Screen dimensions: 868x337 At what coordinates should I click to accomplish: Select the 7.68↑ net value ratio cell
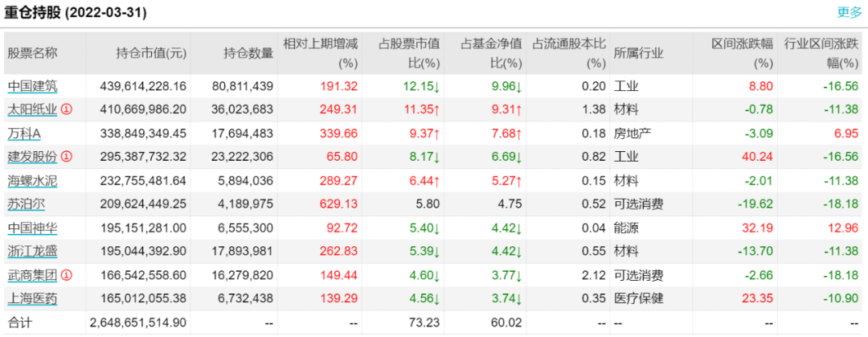507,134
